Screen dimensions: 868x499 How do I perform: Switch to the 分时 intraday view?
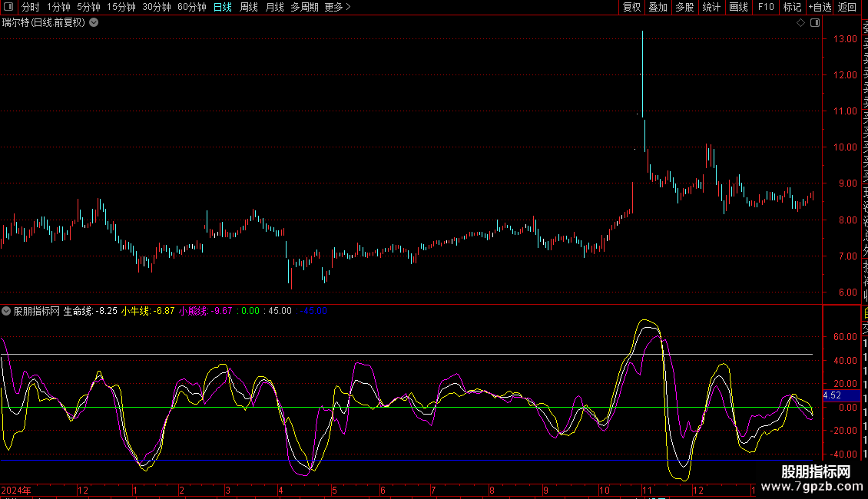pos(31,7)
